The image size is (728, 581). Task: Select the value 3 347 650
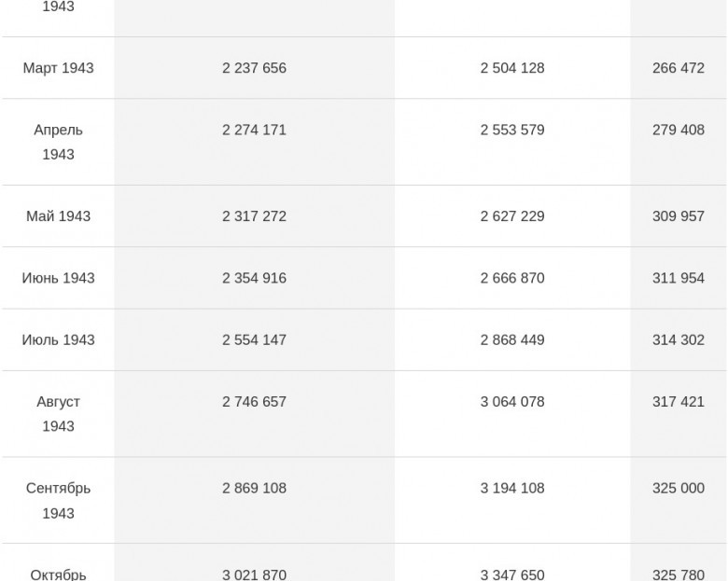pos(512,574)
